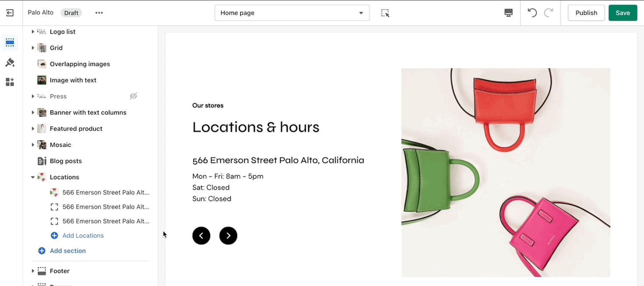
Task: Open Theme settings paintbrush icon
Action: 10,63
